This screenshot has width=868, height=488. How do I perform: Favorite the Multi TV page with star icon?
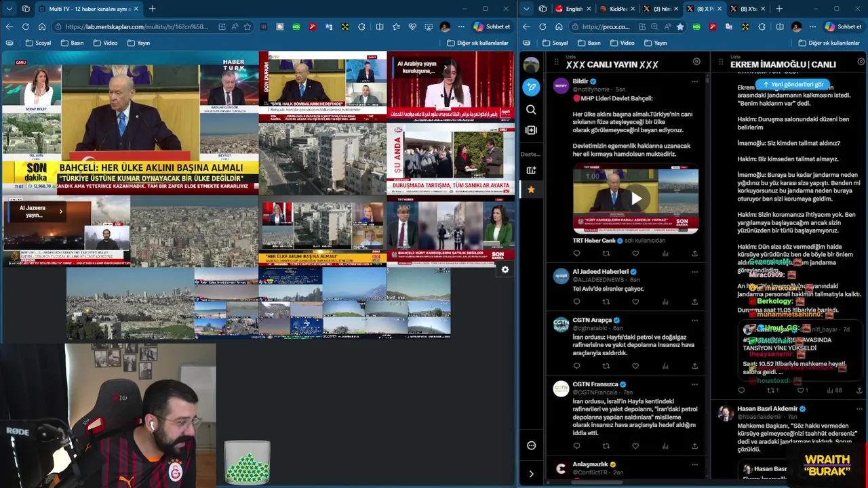(x=248, y=26)
